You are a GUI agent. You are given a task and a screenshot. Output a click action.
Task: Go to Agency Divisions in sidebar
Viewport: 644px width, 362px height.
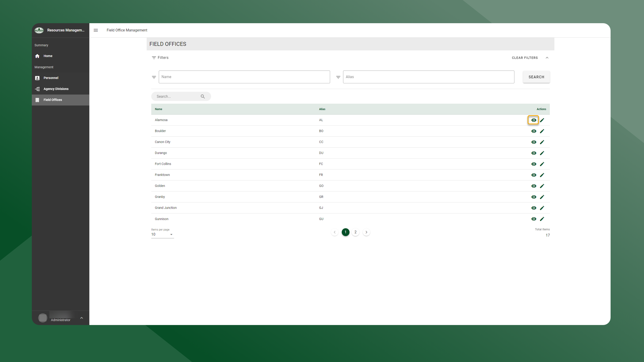click(56, 89)
